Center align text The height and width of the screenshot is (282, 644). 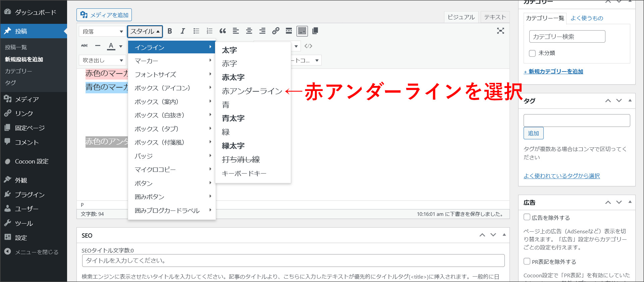coord(249,31)
